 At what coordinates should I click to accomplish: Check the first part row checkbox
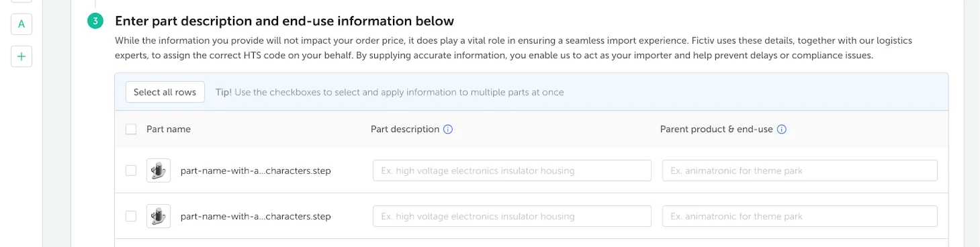pos(131,170)
